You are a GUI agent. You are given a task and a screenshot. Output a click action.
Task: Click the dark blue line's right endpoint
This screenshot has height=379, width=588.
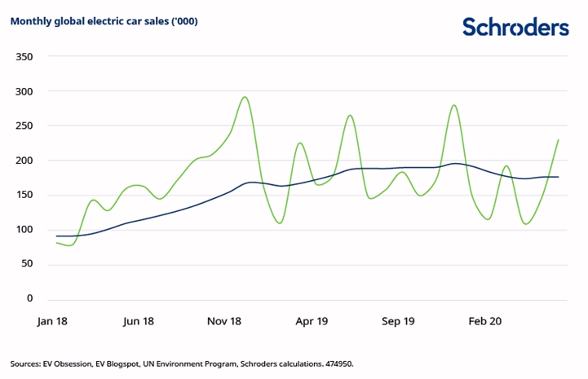click(559, 177)
